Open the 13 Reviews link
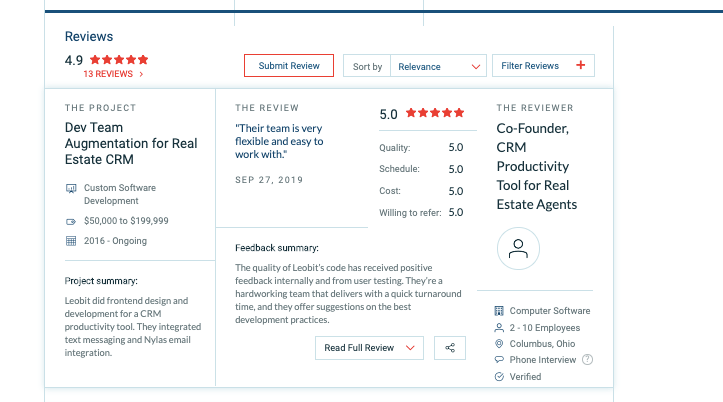Image resolution: width=723 pixels, height=402 pixels. [x=113, y=74]
